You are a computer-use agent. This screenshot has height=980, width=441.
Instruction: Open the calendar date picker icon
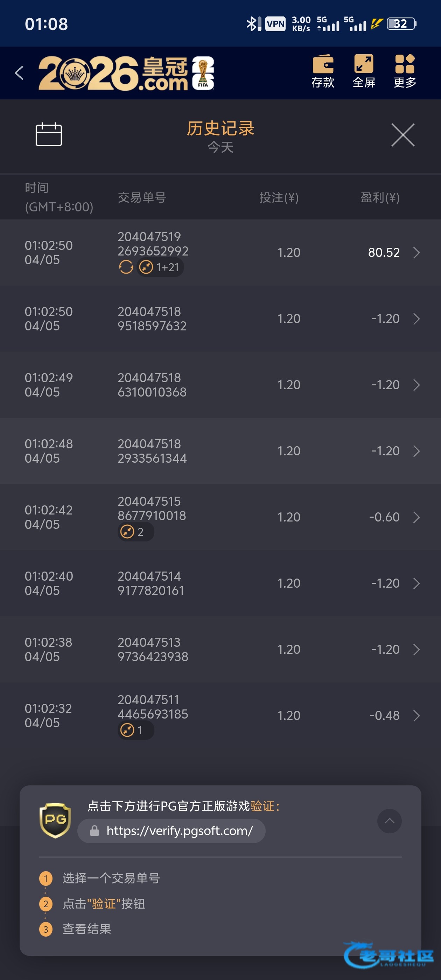(x=49, y=134)
